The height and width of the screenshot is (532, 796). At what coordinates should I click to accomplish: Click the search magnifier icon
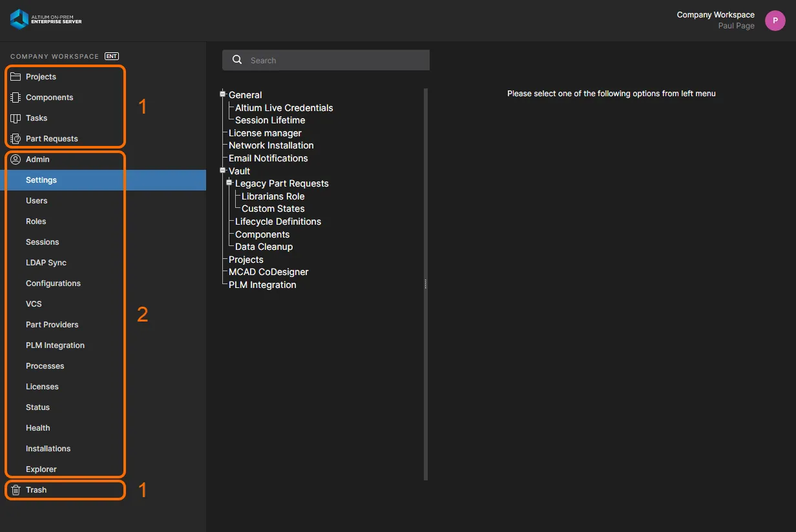click(237, 60)
